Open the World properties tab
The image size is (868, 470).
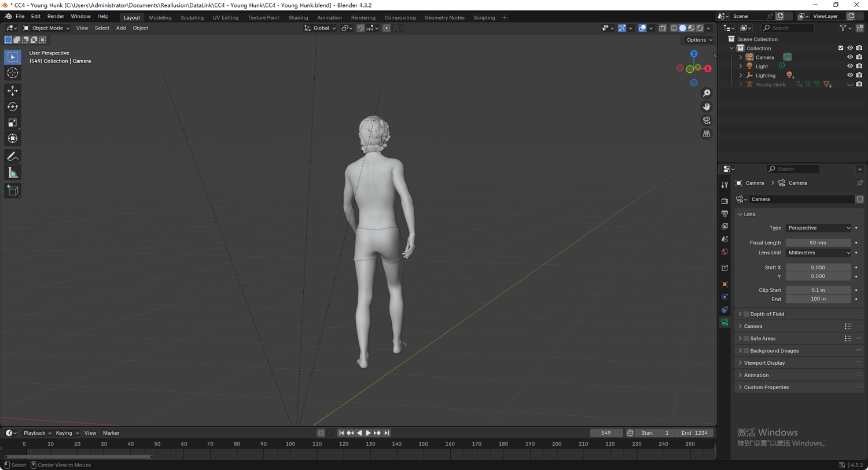point(724,252)
